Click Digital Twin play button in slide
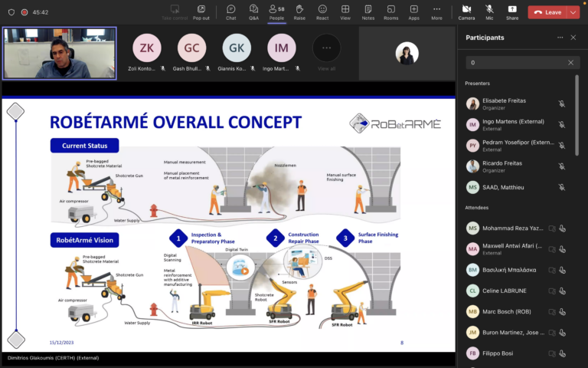Screen dimensions: 588x368 click(244, 271)
